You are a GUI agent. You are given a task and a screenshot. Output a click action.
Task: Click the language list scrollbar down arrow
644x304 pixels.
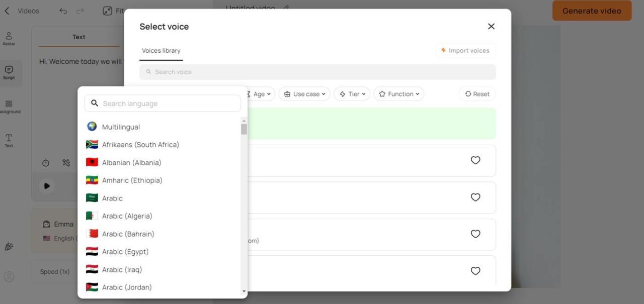click(x=244, y=291)
